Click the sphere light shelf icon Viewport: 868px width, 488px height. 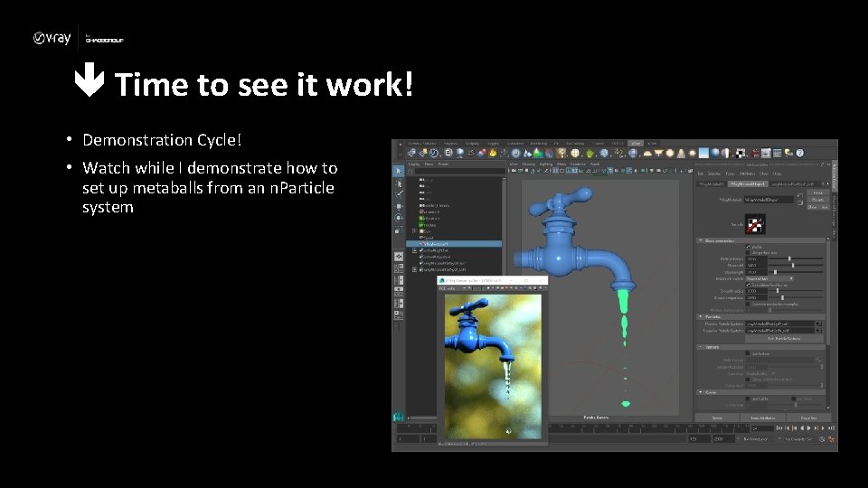coord(670,154)
